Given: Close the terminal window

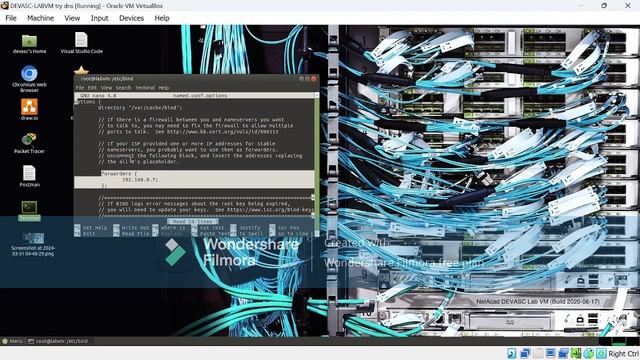Looking at the screenshot, I should [x=314, y=78].
